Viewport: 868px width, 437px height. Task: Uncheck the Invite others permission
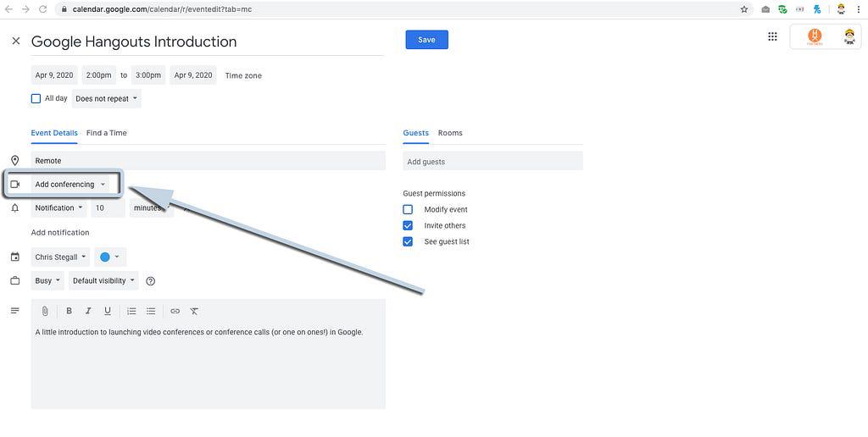tap(408, 225)
